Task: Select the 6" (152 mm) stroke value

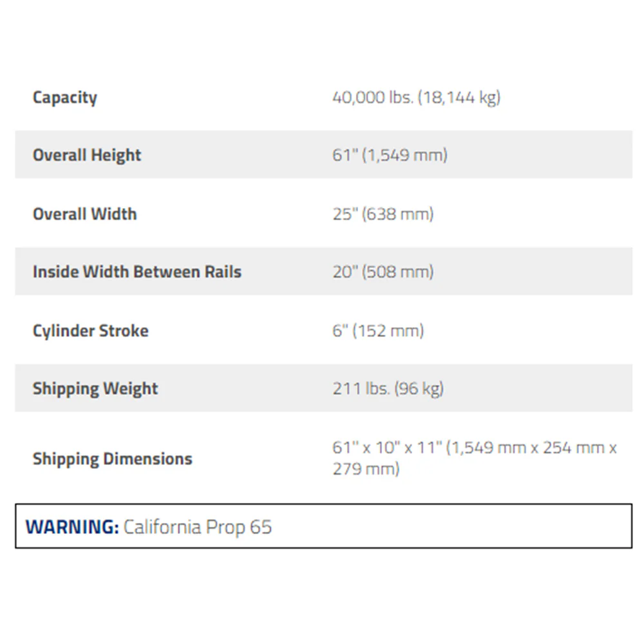Action: point(378,330)
